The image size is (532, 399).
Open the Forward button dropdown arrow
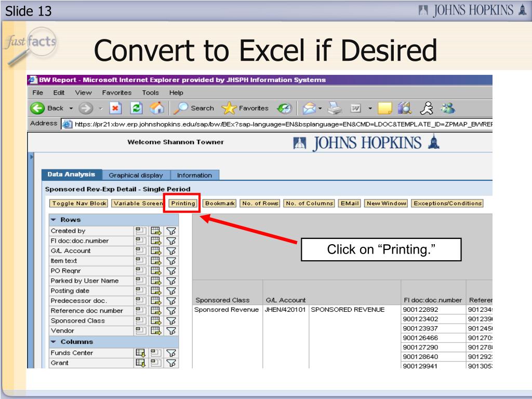100,109
